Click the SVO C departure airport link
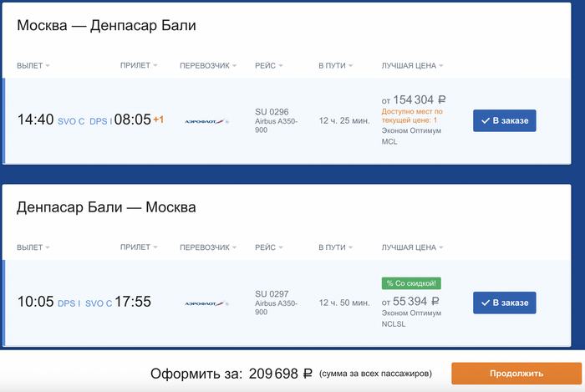 [x=72, y=121]
